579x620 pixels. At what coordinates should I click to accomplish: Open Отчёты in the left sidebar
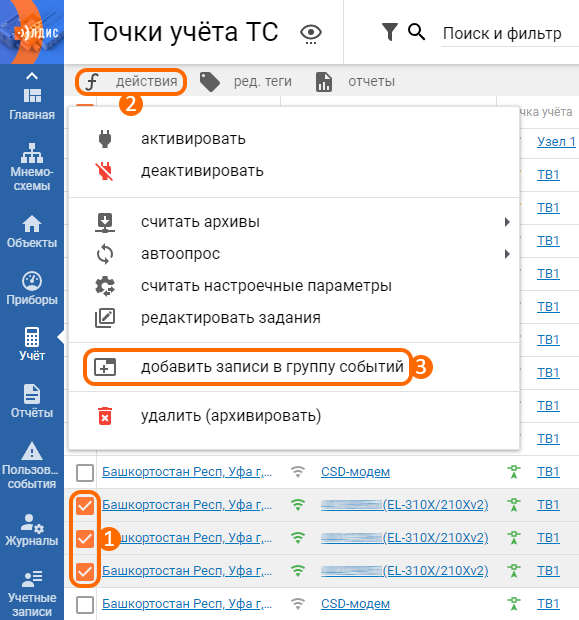32,401
